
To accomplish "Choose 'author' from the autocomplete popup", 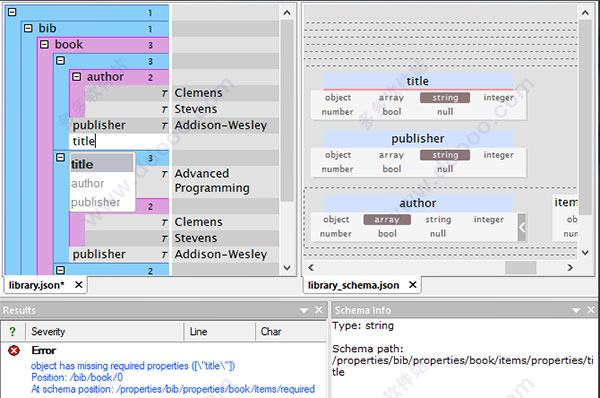I will [102, 183].
